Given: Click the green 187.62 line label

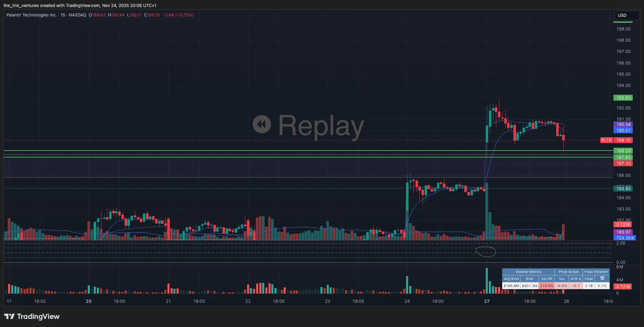Looking at the screenshot, I should point(623,158).
